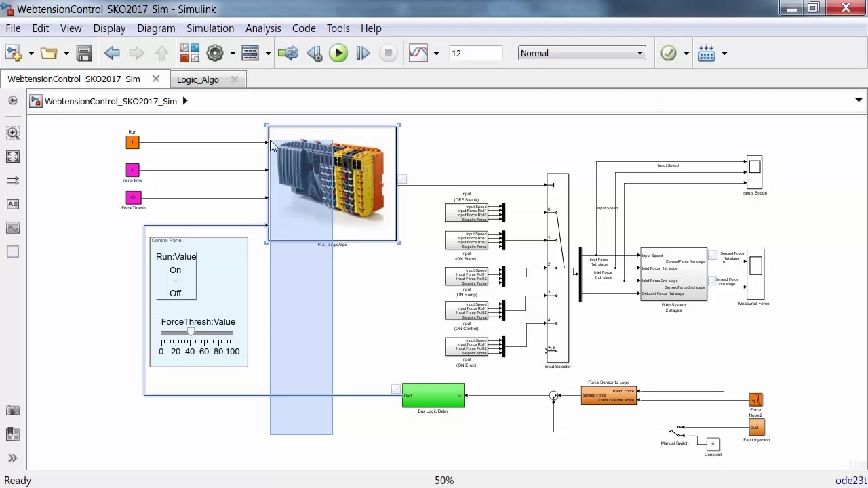Click the lower-left model viewmarks icon
Image resolution: width=868 pixels, height=488 pixels.
(13, 434)
